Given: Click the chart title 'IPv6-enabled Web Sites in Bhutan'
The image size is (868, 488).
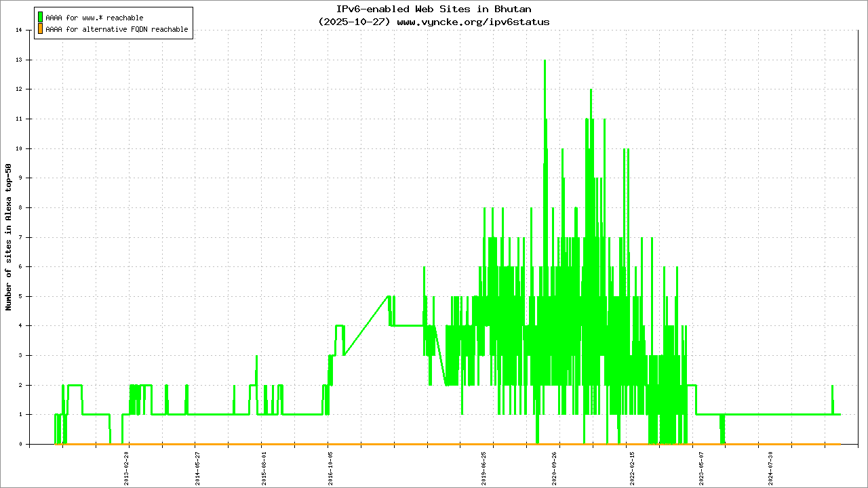Looking at the screenshot, I should 434,9.
